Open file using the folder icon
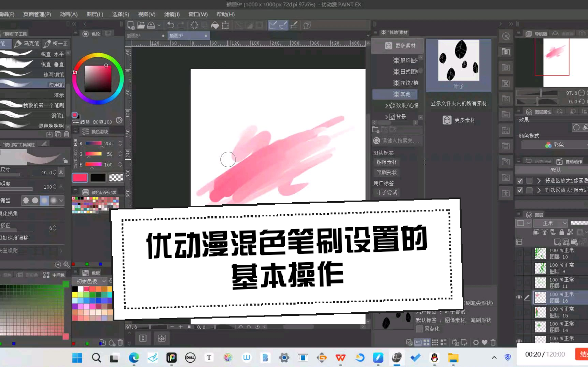The image size is (588, 367). pyautogui.click(x=141, y=25)
